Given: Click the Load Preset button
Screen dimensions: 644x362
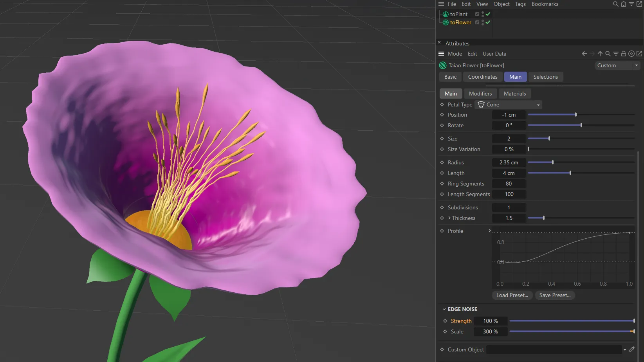Looking at the screenshot, I should pos(512,295).
